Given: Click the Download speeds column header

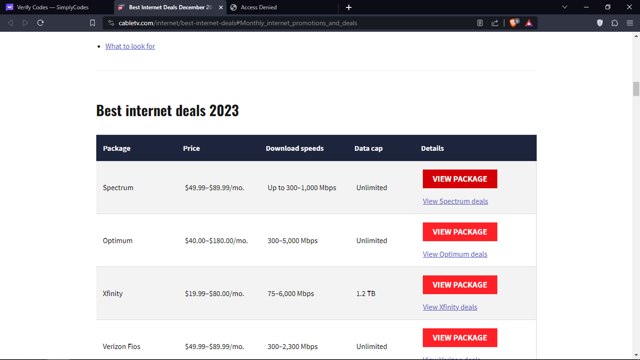Looking at the screenshot, I should [x=295, y=148].
